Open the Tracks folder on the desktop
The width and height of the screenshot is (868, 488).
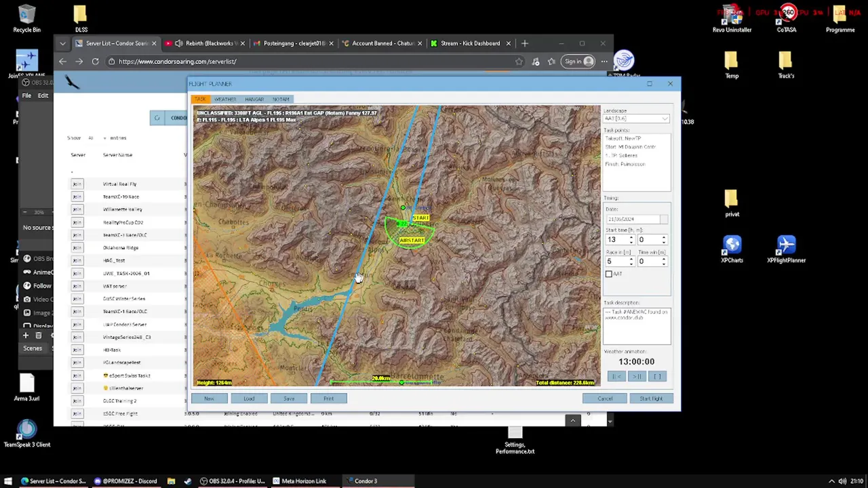pos(785,65)
